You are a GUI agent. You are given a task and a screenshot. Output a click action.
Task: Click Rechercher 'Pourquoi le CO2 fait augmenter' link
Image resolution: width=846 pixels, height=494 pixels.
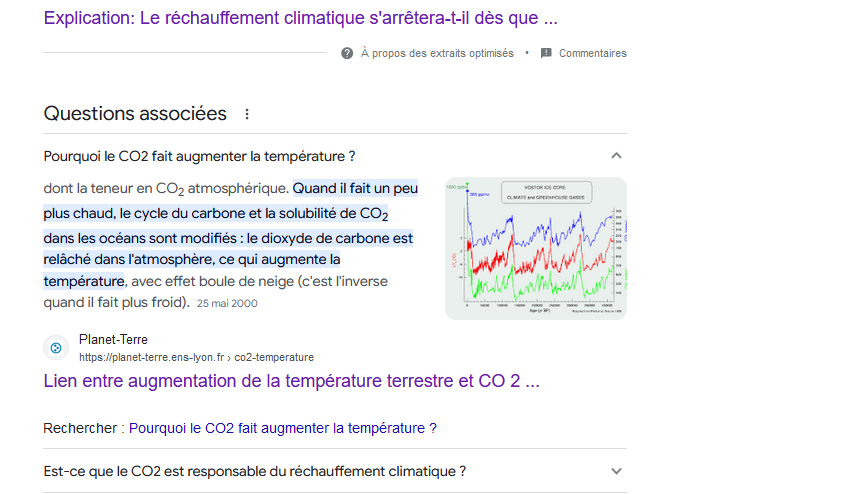coord(283,428)
